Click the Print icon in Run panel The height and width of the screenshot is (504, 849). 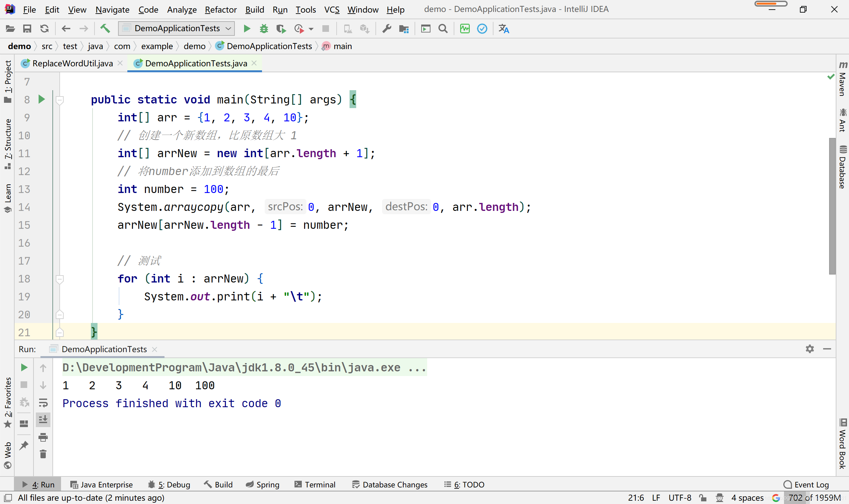point(43,437)
